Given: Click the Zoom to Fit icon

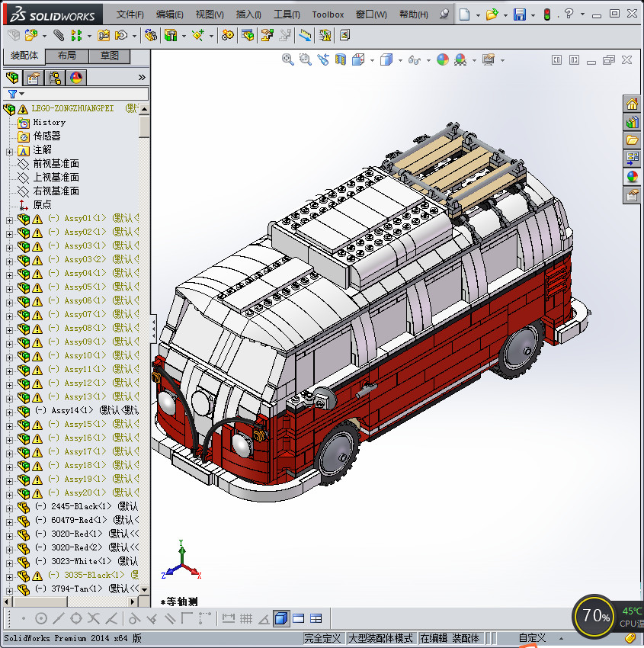Looking at the screenshot, I should coord(288,60).
